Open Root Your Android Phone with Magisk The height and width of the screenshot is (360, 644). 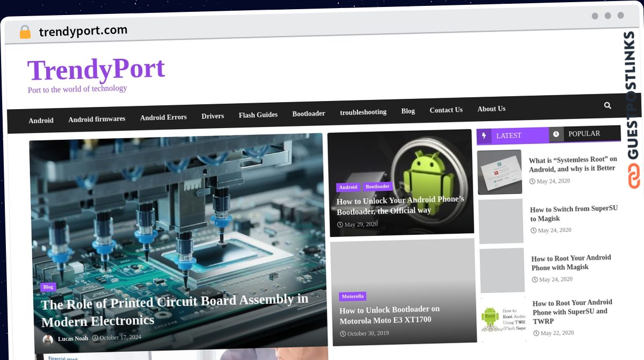571,262
